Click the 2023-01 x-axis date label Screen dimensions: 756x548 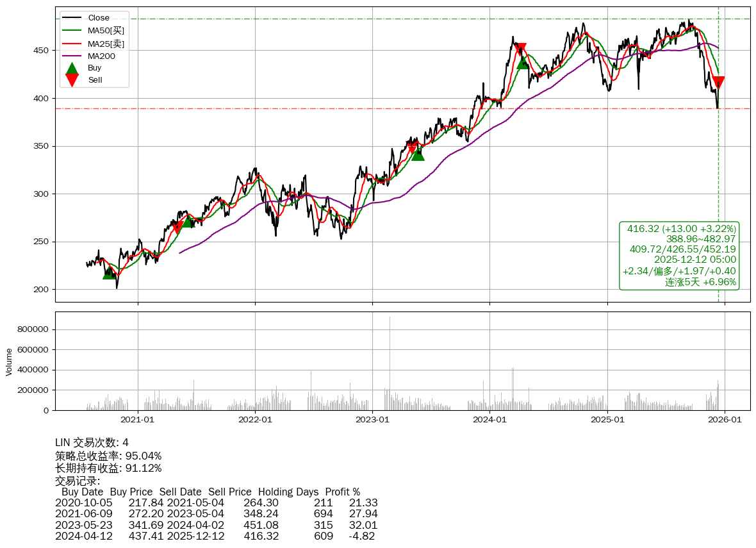point(372,420)
